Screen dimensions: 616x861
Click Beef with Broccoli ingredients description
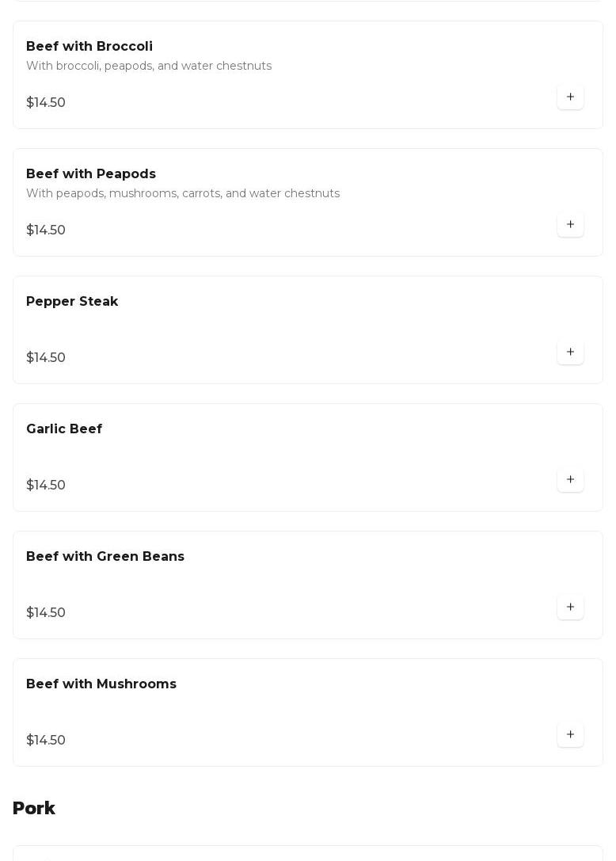pyautogui.click(x=149, y=66)
